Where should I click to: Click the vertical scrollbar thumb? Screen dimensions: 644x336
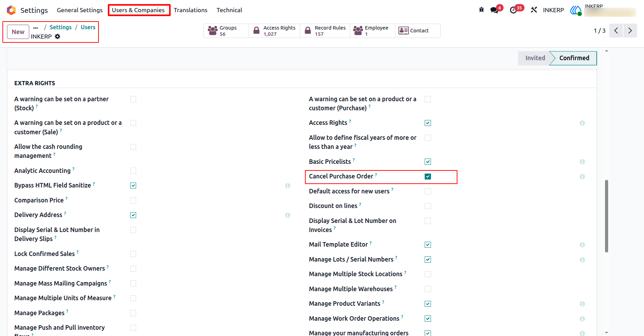click(x=606, y=216)
